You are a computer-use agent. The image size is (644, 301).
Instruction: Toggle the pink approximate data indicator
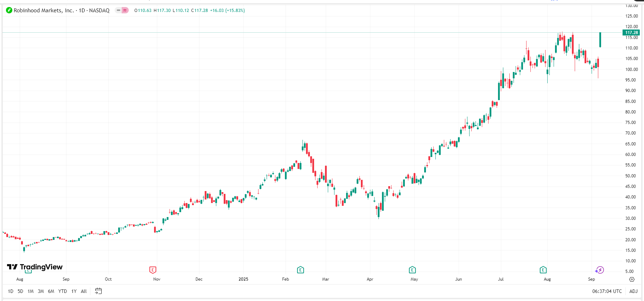pos(125,11)
